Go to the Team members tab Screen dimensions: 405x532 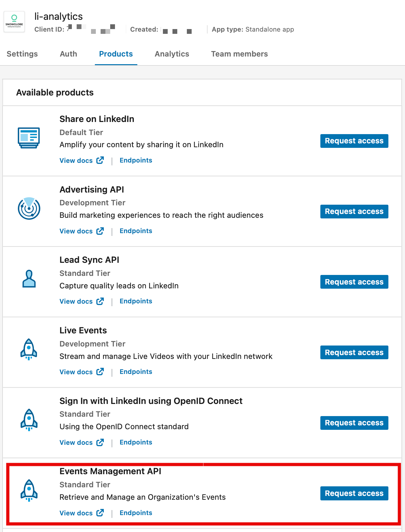pos(239,54)
